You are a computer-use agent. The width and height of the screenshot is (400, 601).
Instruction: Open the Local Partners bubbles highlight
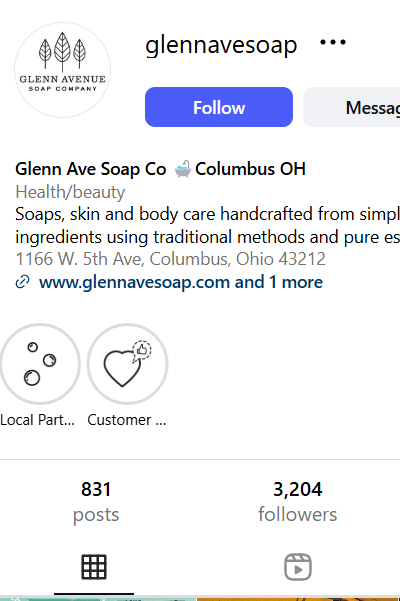coord(40,364)
